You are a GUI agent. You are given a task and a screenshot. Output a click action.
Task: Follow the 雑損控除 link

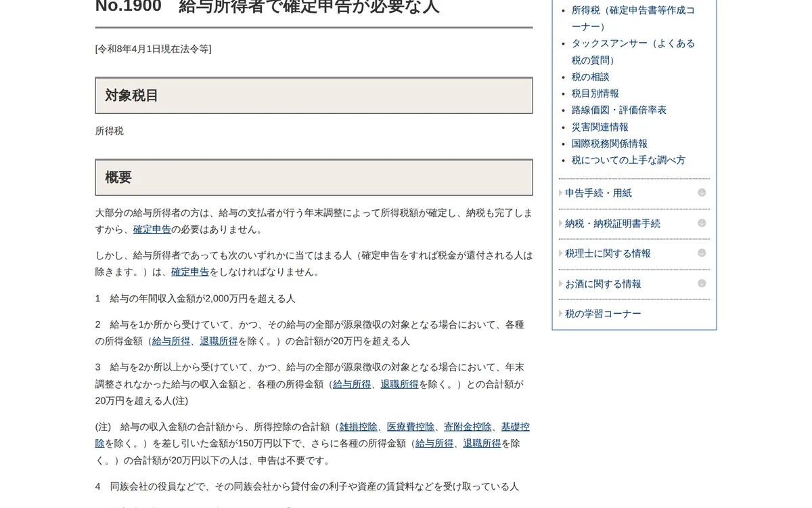359,427
